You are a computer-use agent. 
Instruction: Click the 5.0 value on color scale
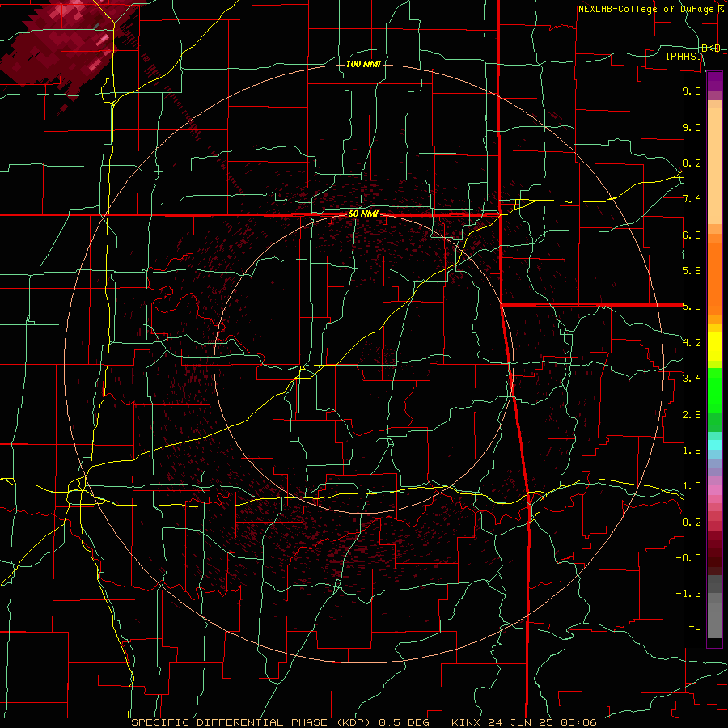click(692, 307)
